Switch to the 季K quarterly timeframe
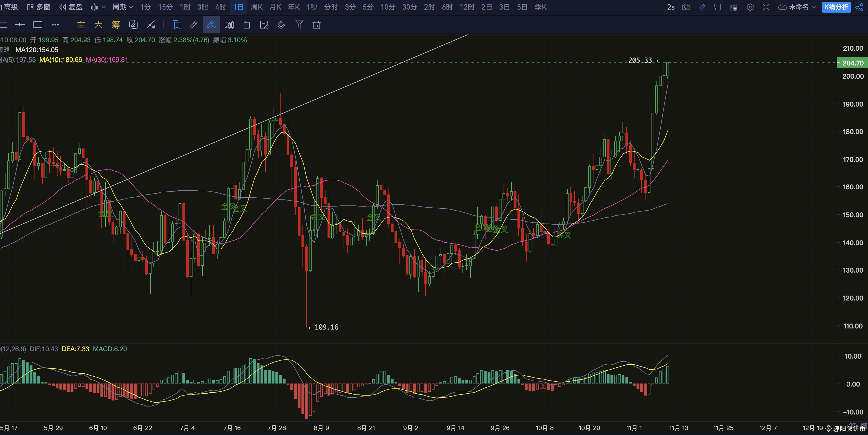Image resolution: width=868 pixels, height=435 pixels. coord(541,7)
